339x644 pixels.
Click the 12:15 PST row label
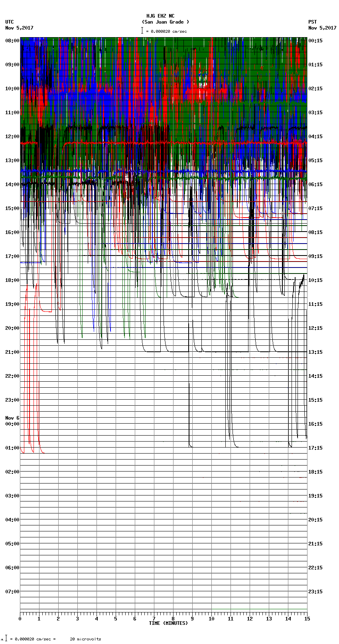315,328
